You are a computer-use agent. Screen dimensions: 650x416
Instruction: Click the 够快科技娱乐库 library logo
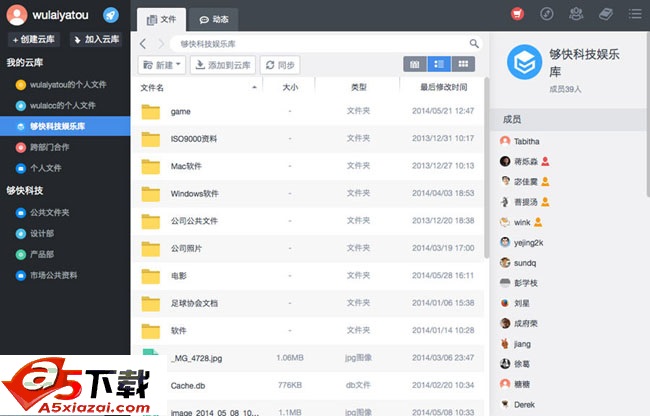click(x=524, y=62)
